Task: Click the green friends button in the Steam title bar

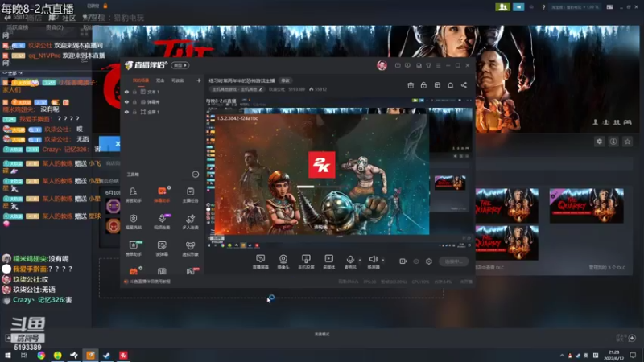Action: 502,7
